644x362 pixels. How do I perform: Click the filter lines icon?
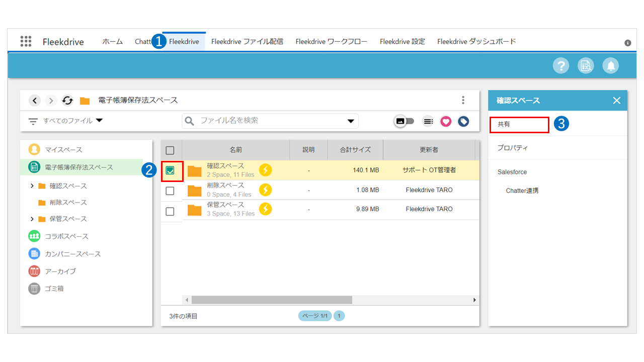tap(33, 121)
